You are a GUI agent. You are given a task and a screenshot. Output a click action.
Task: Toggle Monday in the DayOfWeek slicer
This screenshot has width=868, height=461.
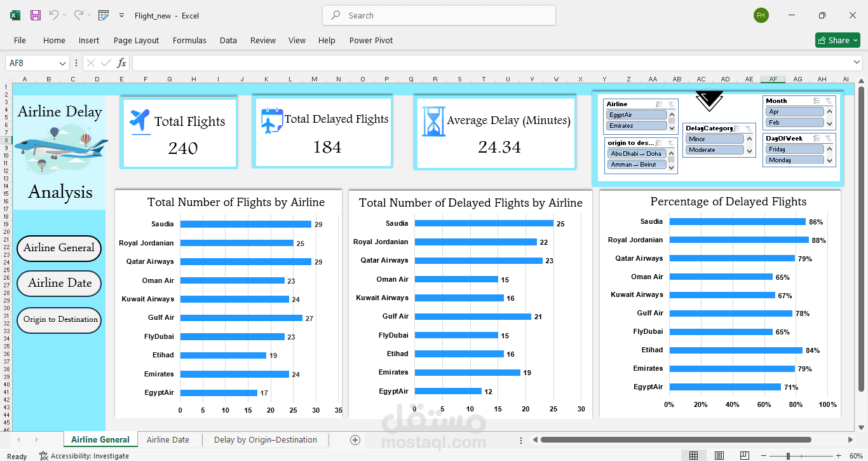pos(794,160)
